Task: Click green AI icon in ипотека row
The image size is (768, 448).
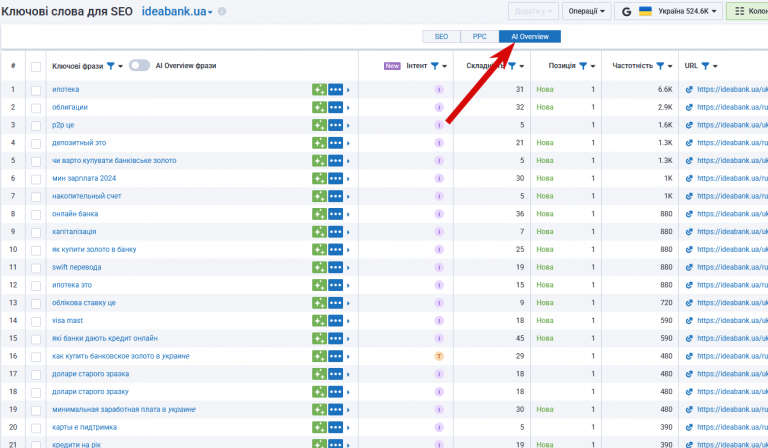Action: tap(319, 90)
